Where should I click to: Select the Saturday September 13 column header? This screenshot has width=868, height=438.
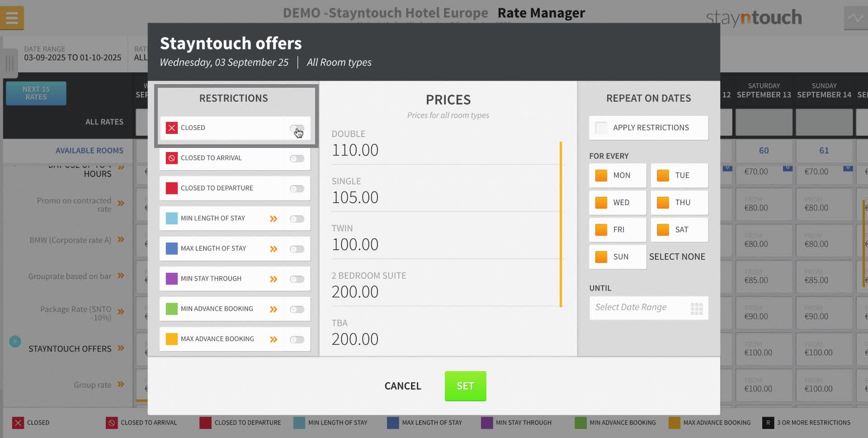(764, 90)
